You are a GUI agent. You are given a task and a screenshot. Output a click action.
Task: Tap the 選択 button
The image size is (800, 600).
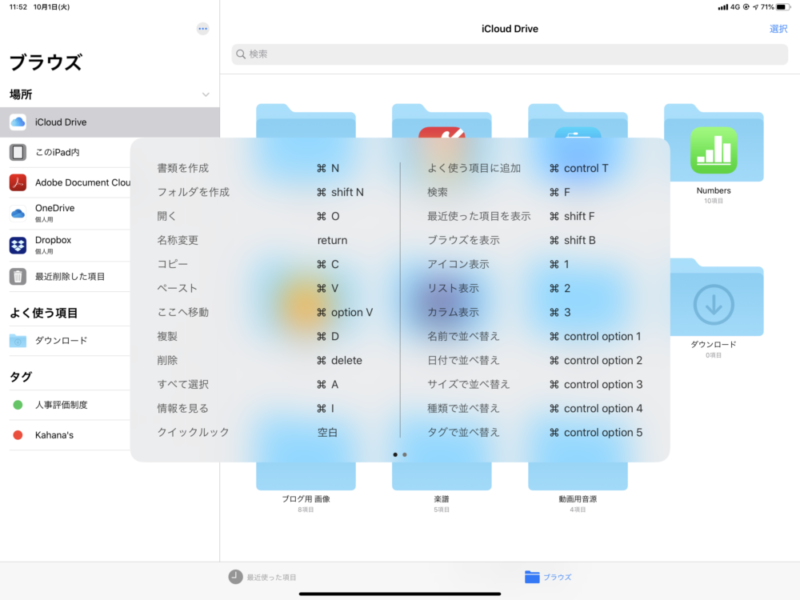tap(778, 29)
